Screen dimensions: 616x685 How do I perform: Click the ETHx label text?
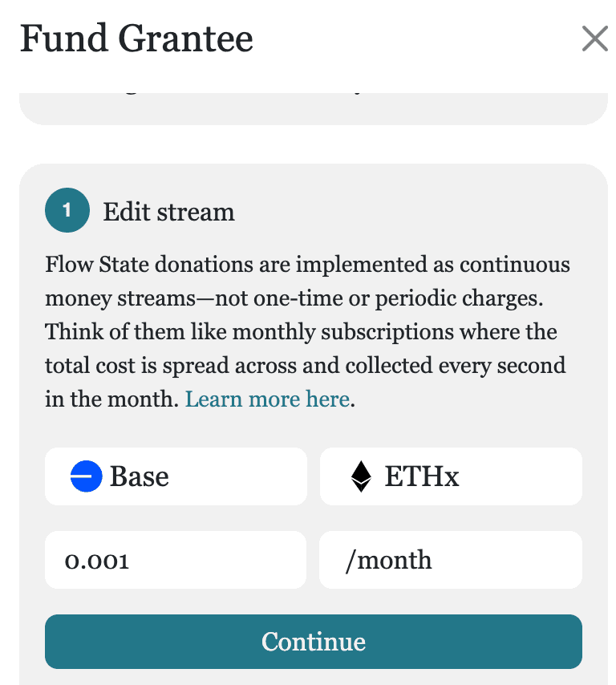tap(422, 476)
